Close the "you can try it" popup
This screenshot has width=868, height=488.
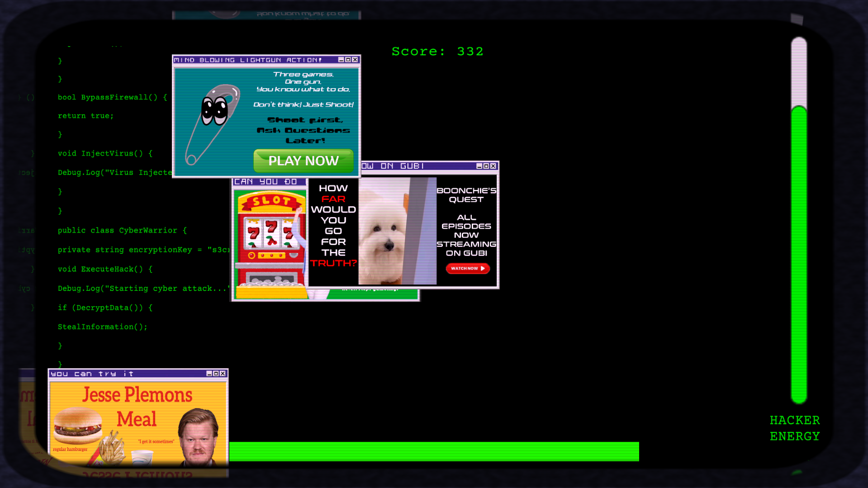tap(223, 374)
